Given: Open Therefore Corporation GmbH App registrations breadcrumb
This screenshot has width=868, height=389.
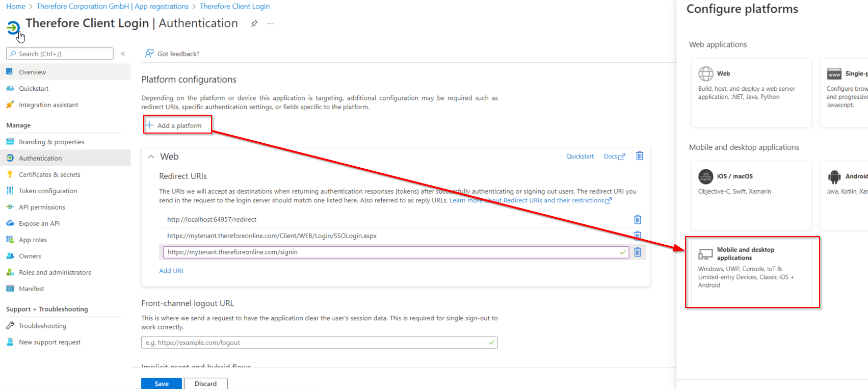Looking at the screenshot, I should click(x=113, y=6).
